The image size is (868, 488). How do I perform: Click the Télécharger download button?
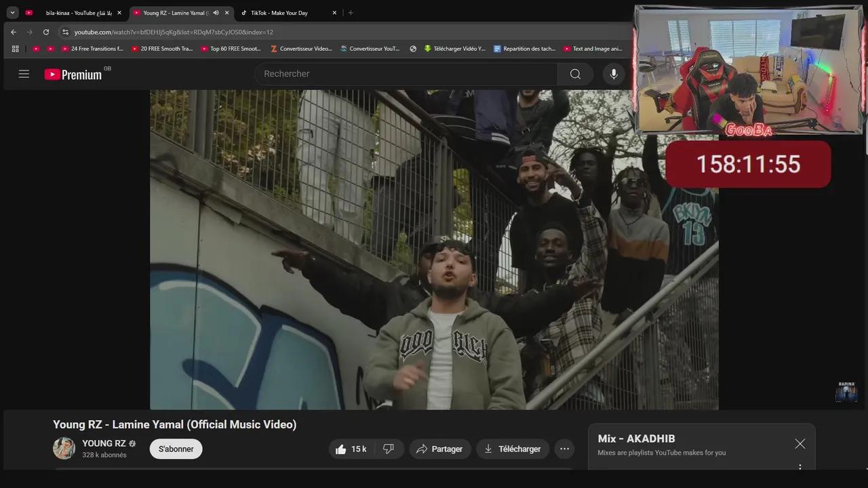(513, 449)
